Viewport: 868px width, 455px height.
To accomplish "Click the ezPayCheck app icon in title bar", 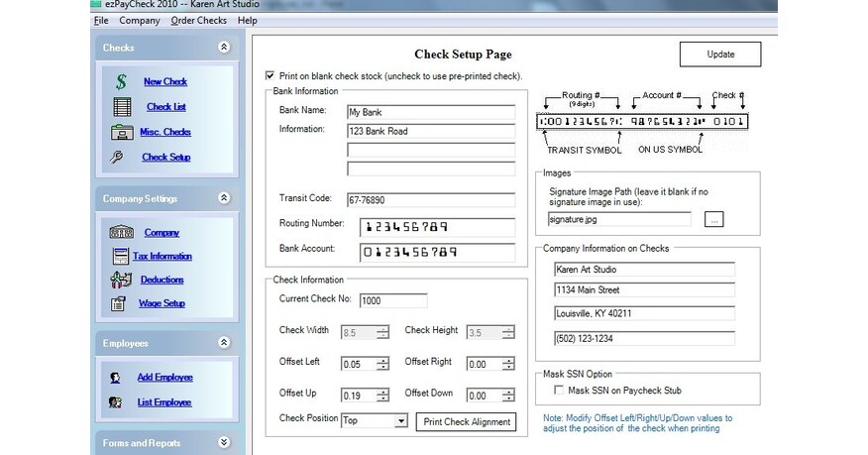I will click(x=96, y=4).
